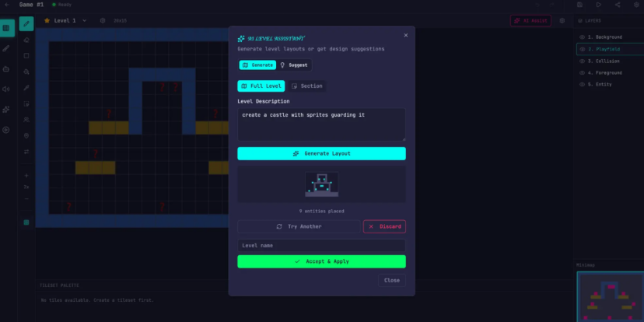Open level settings gear next to Level 1
This screenshot has width=644, height=322.
103,20
